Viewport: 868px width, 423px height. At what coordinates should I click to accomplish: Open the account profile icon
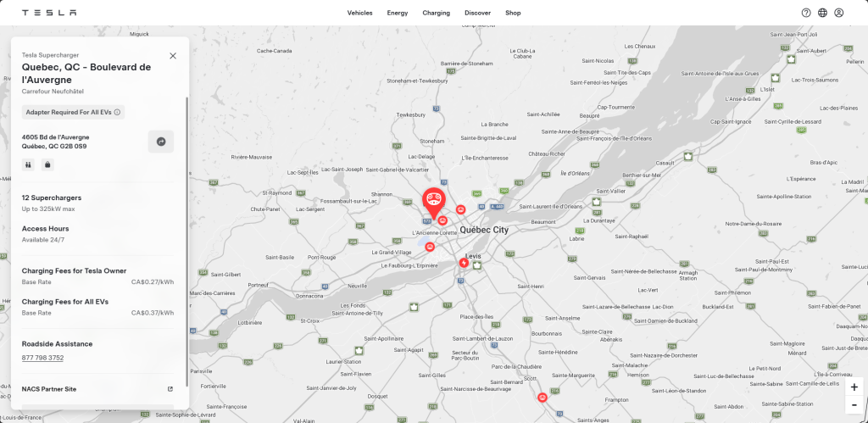point(838,13)
